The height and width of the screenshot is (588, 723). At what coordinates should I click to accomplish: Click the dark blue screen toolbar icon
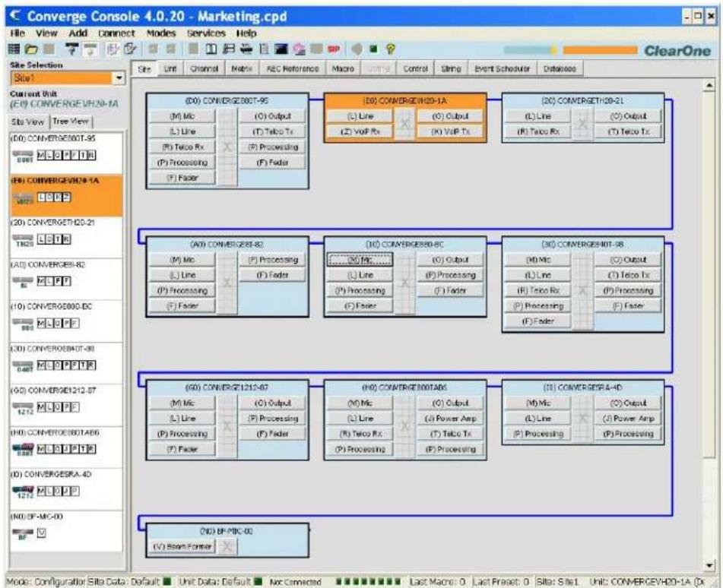[x=281, y=49]
